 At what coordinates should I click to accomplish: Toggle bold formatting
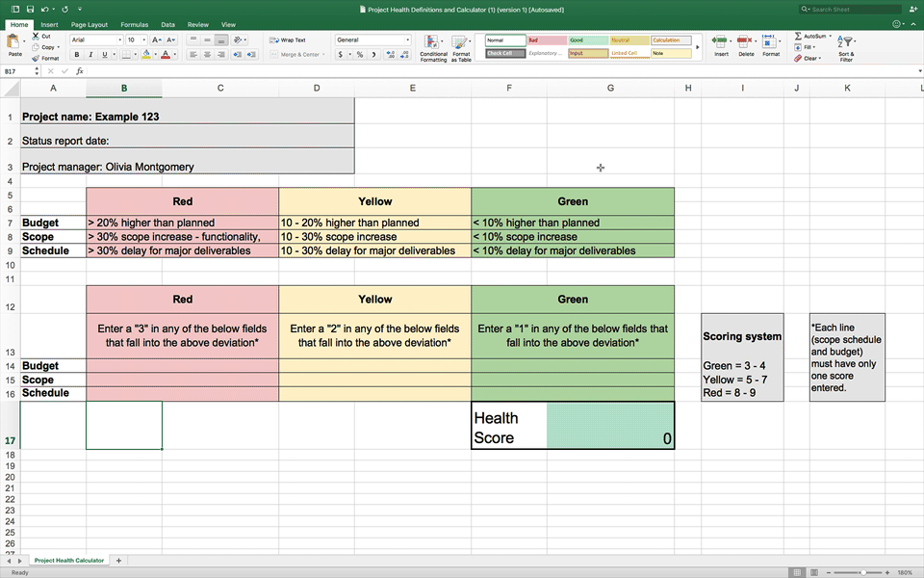(76, 54)
